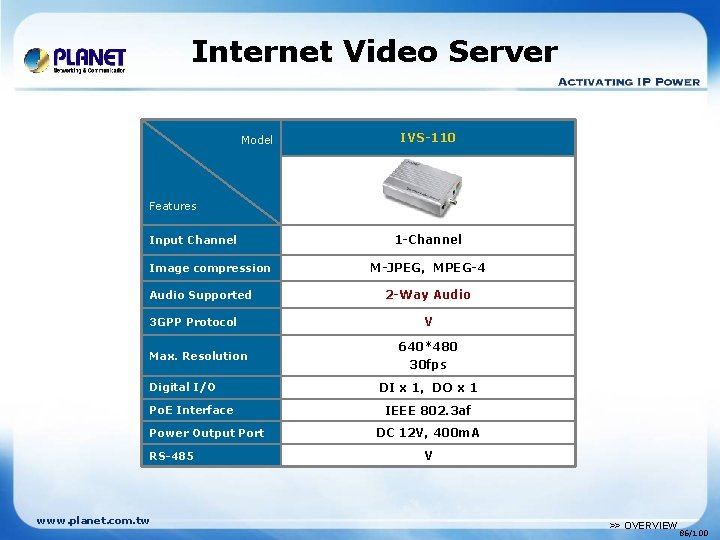Open the www.planet.com.tw link
720x540 pixels.
pos(93,521)
